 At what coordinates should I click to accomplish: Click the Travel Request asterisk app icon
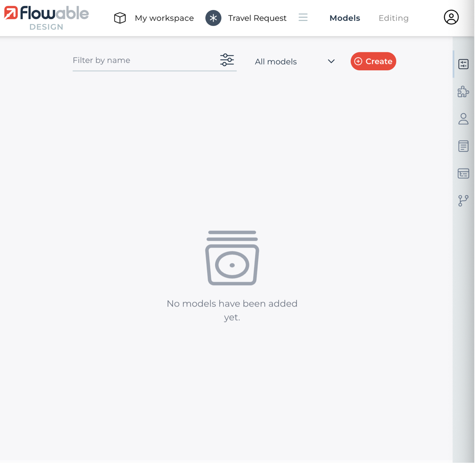coord(213,18)
